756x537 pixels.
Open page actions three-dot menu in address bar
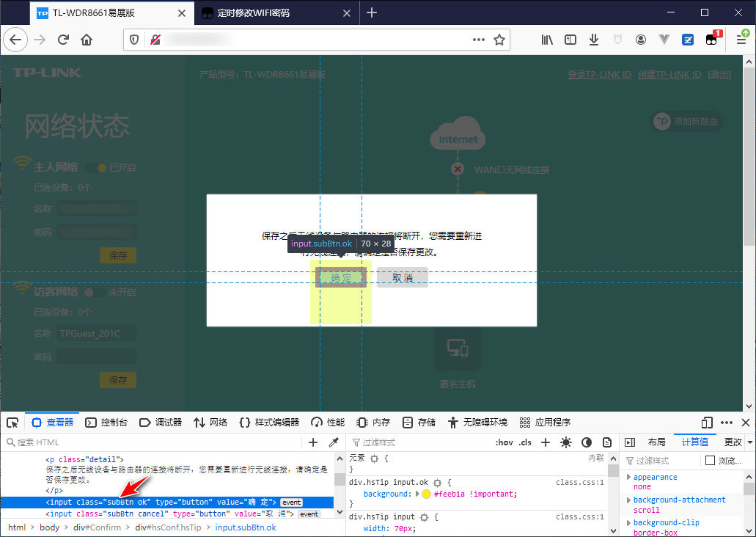pyautogui.click(x=479, y=40)
